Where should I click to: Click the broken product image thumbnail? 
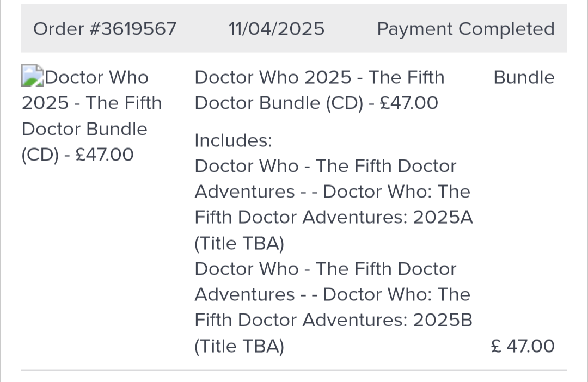[x=33, y=76]
